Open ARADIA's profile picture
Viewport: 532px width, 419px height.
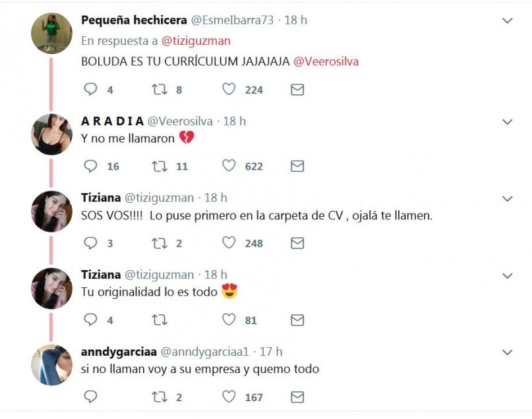pos(51,134)
